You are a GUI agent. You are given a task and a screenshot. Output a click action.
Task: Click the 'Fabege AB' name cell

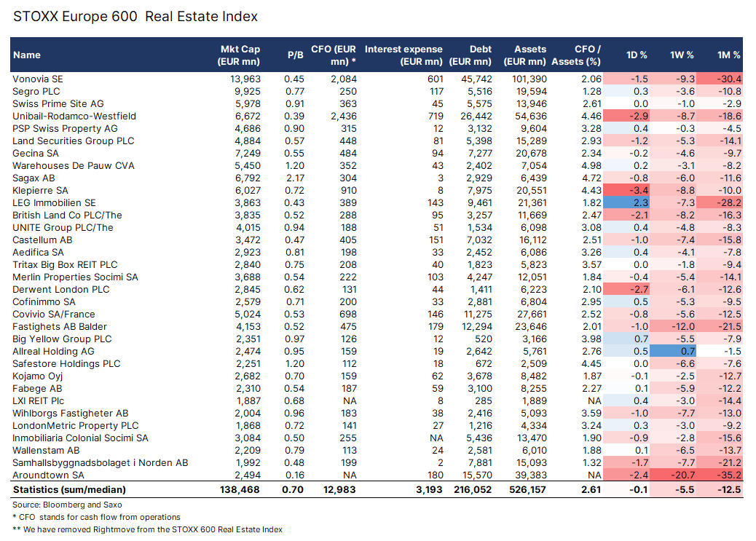point(37,389)
